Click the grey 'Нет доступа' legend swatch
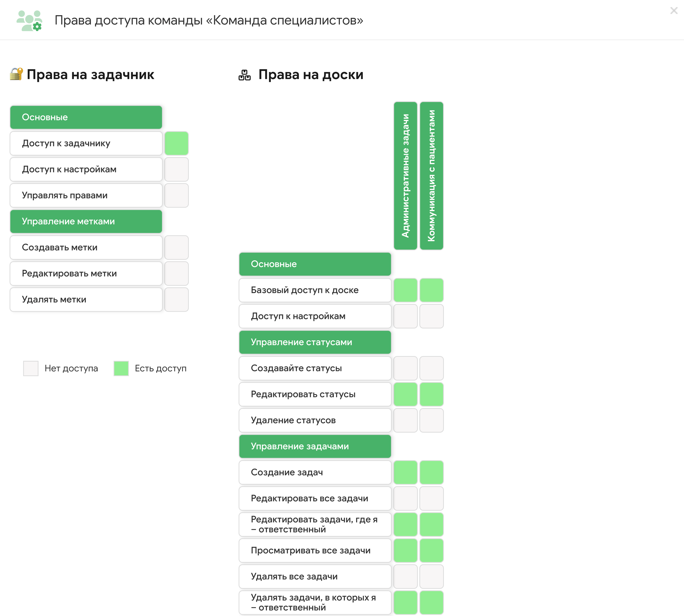 click(31, 368)
